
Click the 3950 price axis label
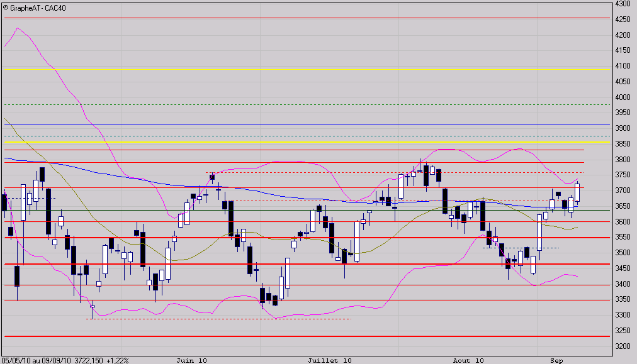coord(623,113)
